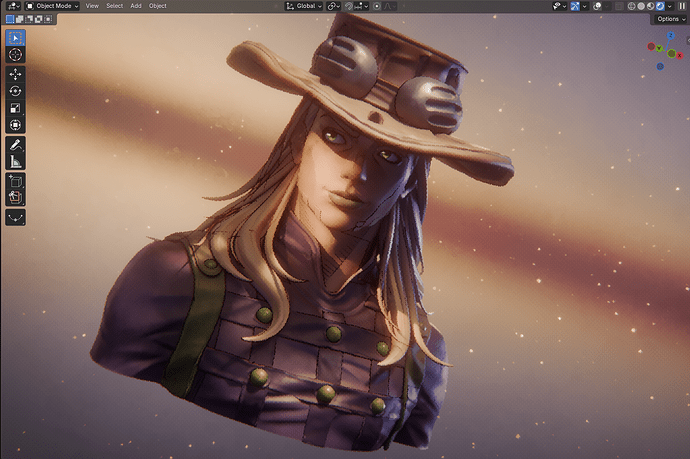Open the Select menu
Screen dimensions: 690x459
[x=114, y=6]
